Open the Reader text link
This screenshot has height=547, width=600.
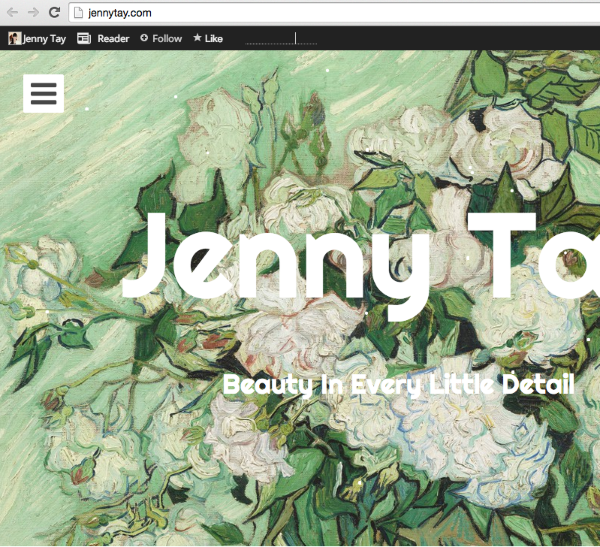click(113, 38)
